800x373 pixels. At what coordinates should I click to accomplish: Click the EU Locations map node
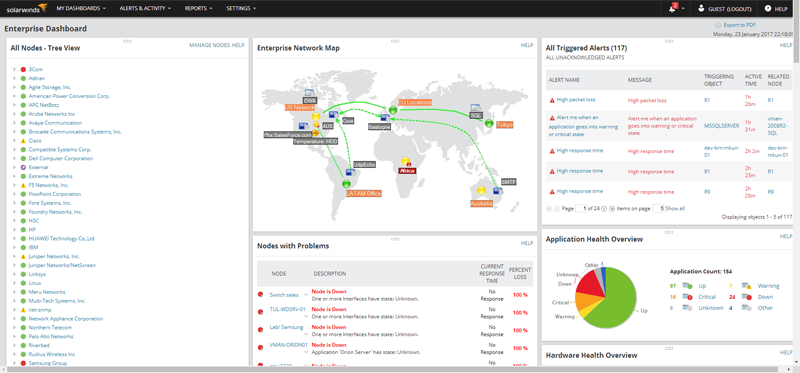pyautogui.click(x=393, y=110)
